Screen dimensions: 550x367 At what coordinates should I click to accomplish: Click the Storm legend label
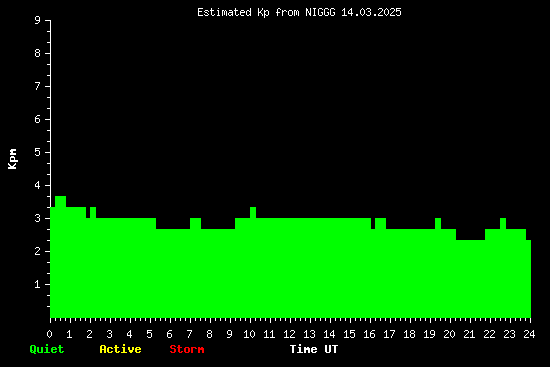187,349
